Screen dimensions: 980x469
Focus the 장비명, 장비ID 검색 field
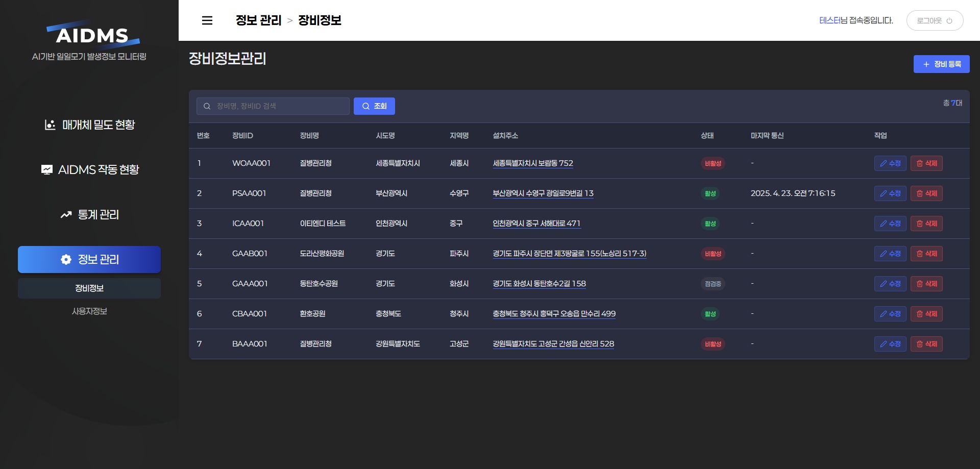coord(273,106)
